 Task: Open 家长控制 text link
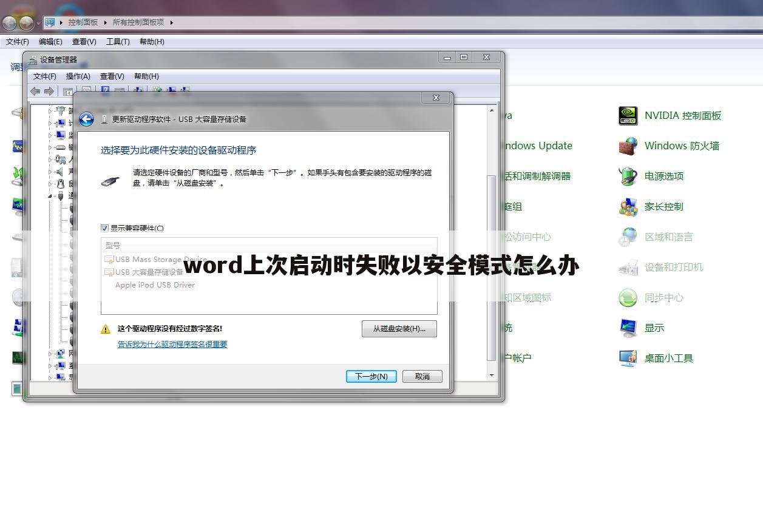tap(664, 206)
